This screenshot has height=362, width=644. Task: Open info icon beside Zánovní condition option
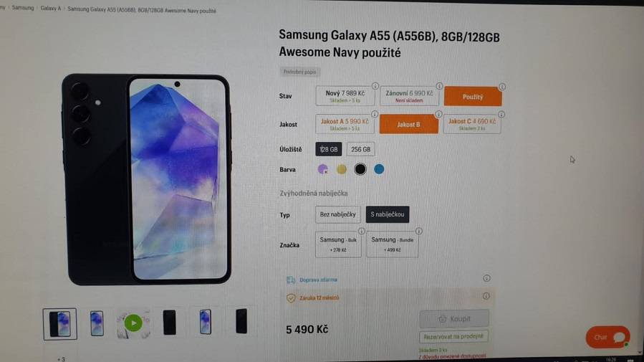pos(439,86)
